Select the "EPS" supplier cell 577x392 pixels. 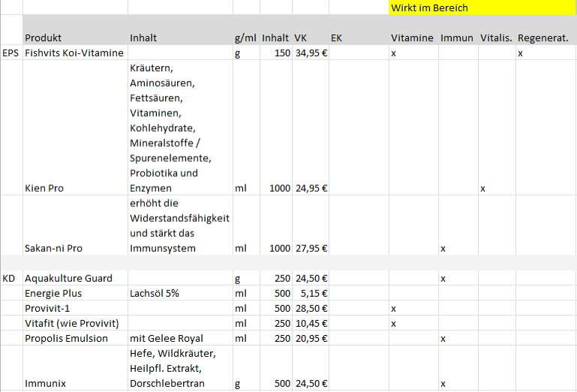click(x=11, y=53)
